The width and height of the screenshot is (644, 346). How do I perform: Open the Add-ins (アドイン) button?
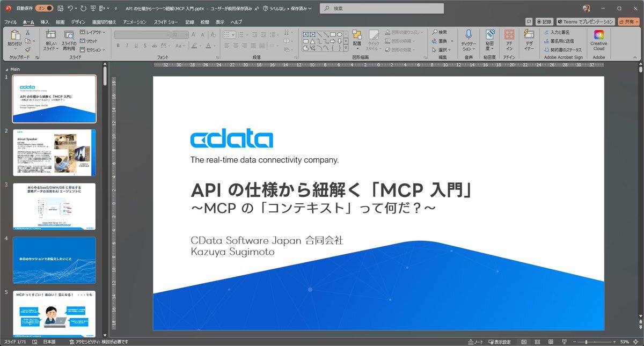pyautogui.click(x=509, y=40)
